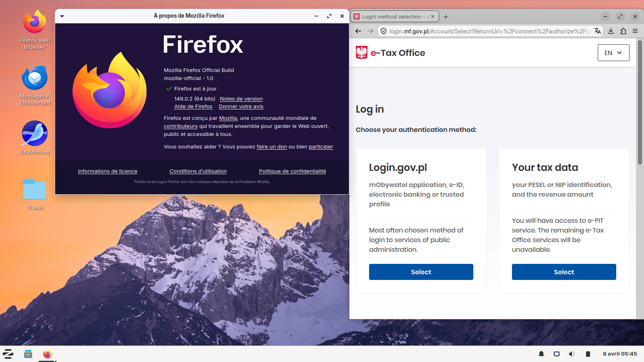The width and height of the screenshot is (644, 362).
Task: Open the Zorin start menu icon
Action: (8, 354)
